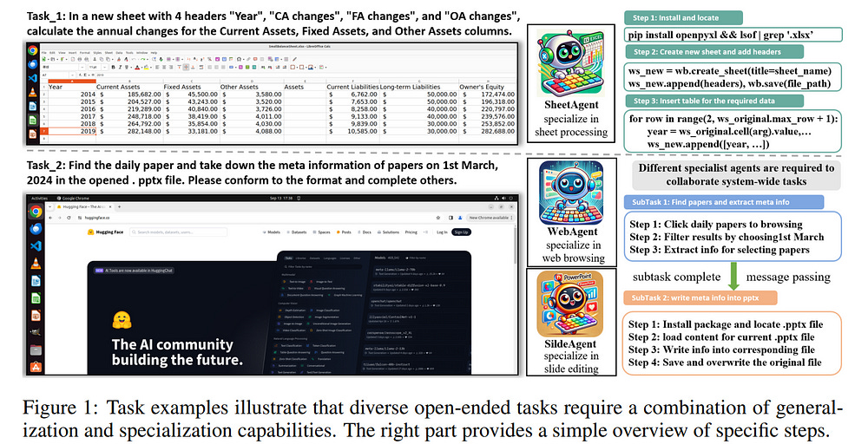Go to Datasets in Hugging Face navigation
This screenshot has width=868, height=444.
(x=296, y=232)
